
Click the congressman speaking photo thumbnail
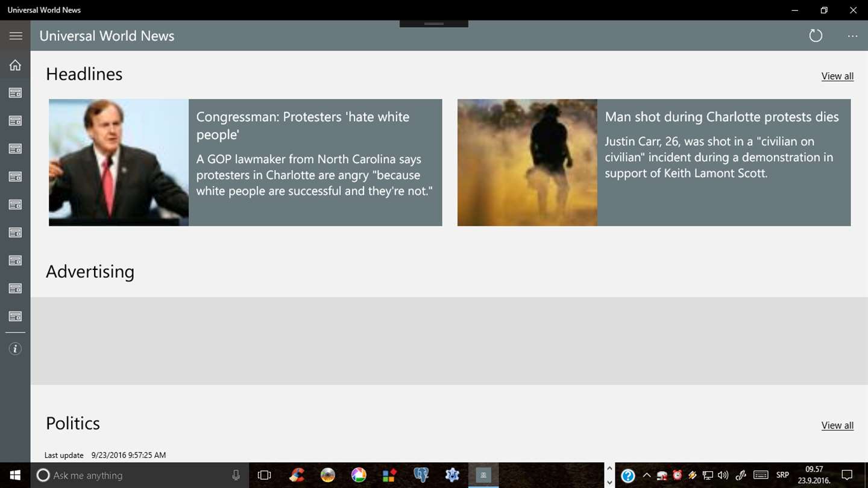pos(119,163)
